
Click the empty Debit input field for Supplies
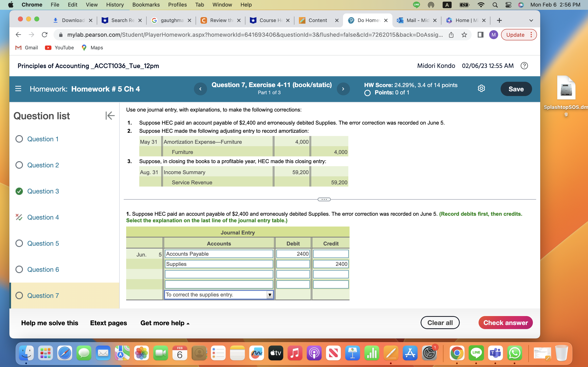point(293,264)
